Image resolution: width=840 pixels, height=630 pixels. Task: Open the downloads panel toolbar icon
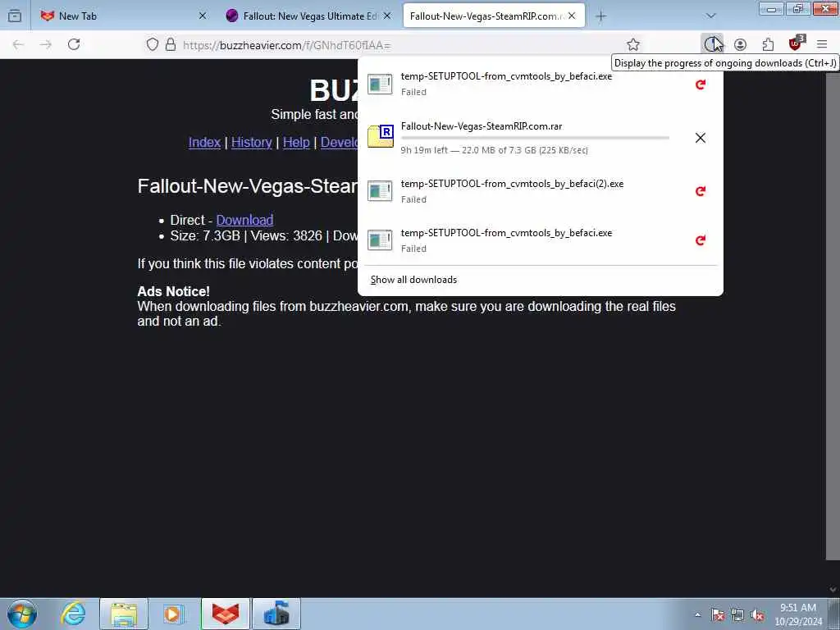(711, 44)
